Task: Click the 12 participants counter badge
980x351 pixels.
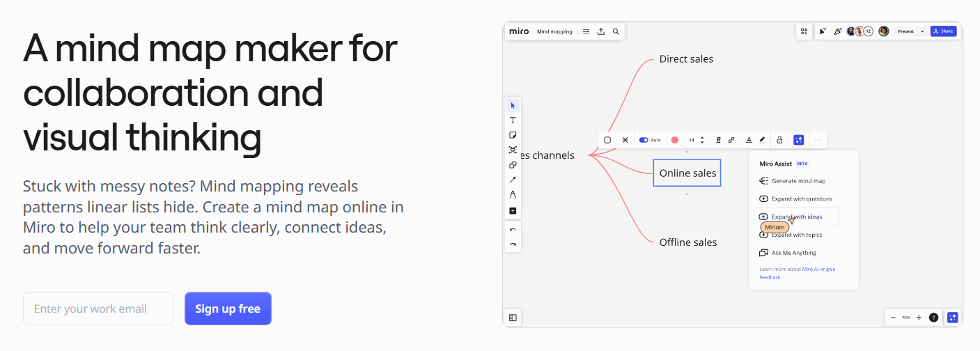Action: tap(868, 31)
